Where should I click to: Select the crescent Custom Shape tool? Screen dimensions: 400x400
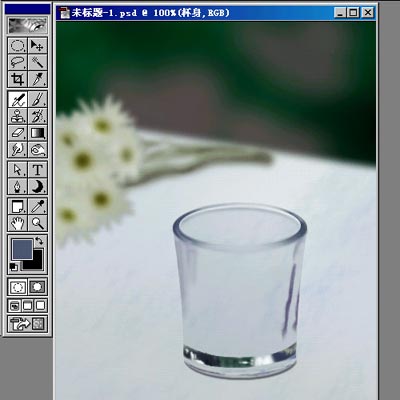point(37,186)
